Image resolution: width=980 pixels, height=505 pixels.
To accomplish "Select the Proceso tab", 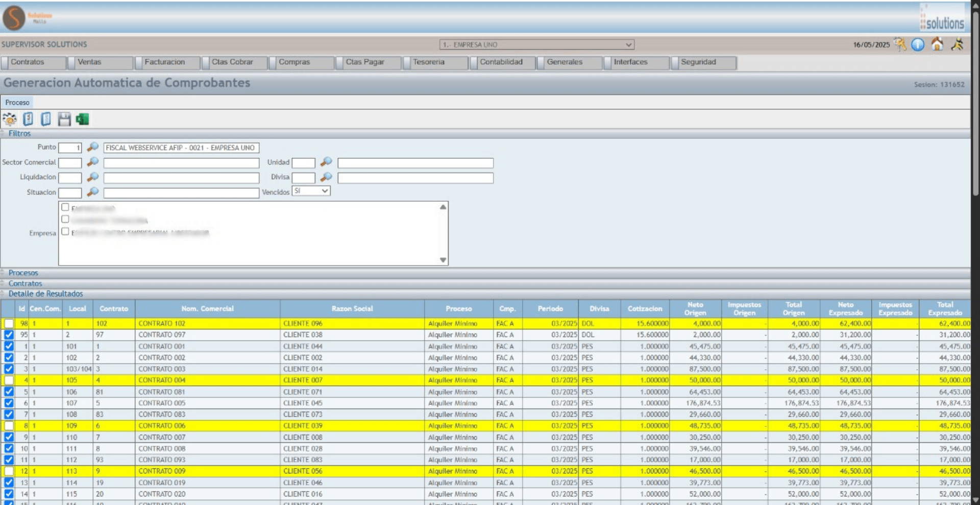I will pos(17,103).
